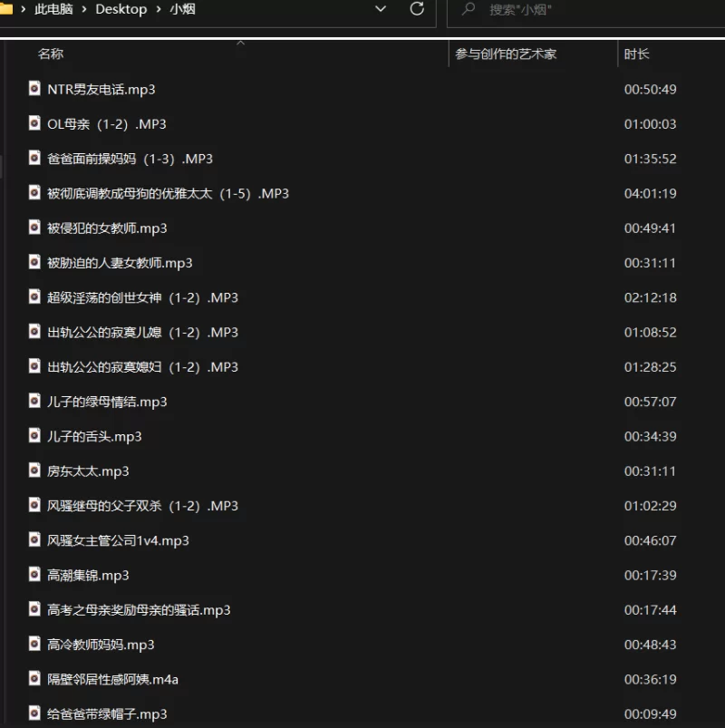Viewport: 725px width, 728px height.
Task: Select the icon beside 房东太太.mp3
Action: point(34,471)
